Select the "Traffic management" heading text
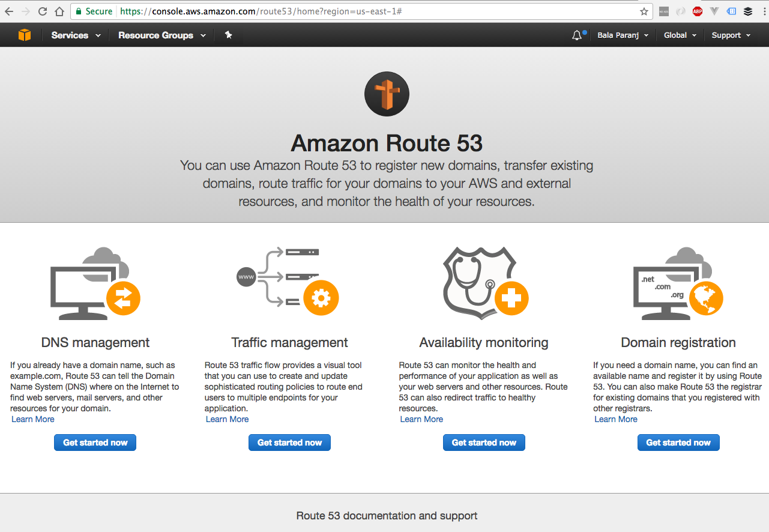Image resolution: width=769 pixels, height=532 pixels. tap(289, 343)
